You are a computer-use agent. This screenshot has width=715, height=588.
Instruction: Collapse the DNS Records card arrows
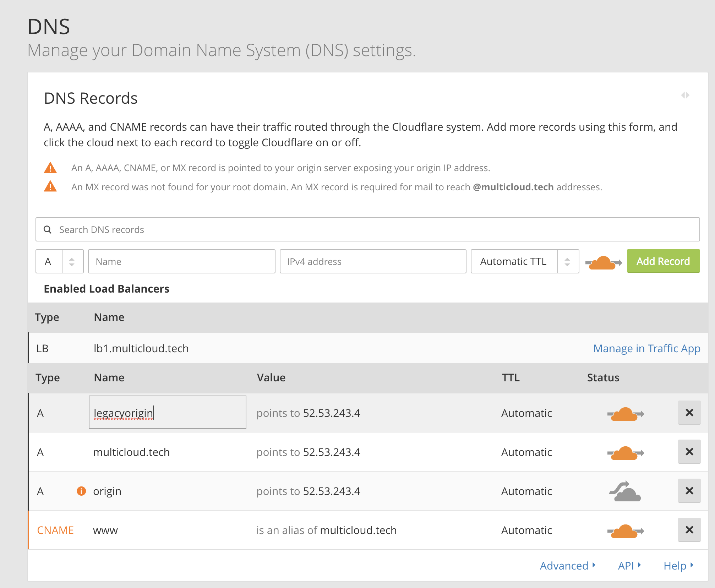click(685, 95)
